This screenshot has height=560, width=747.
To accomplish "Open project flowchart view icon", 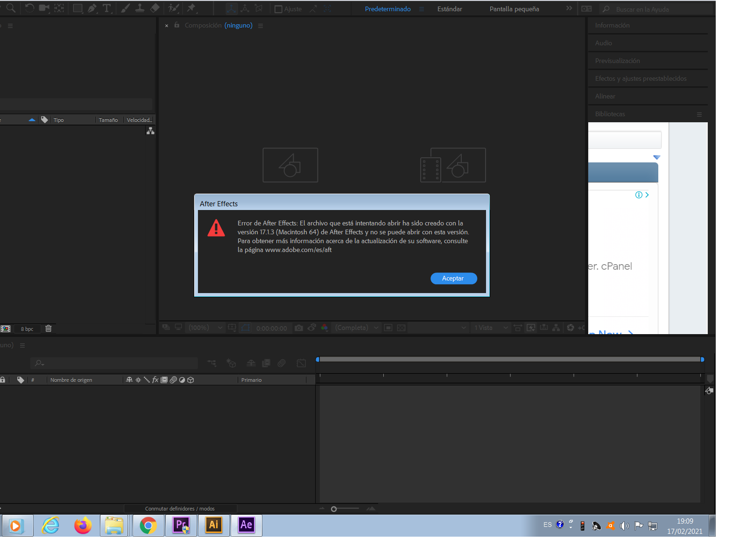I will coord(150,131).
